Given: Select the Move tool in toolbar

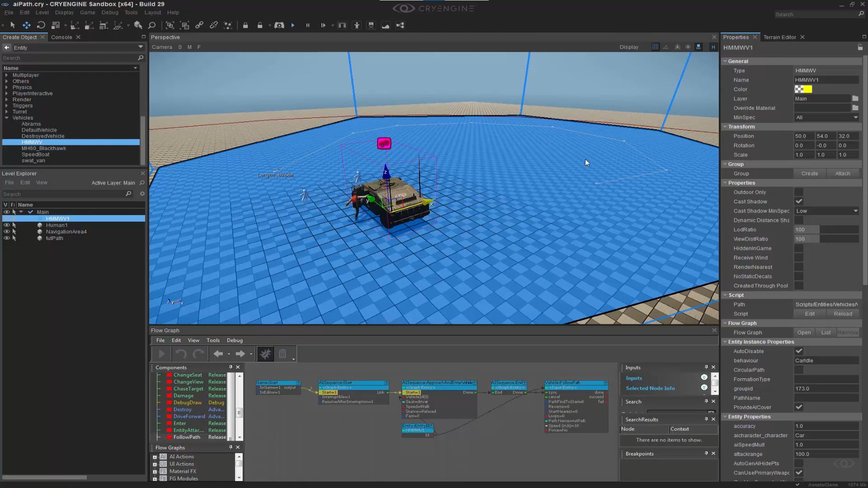Looking at the screenshot, I should (x=27, y=25).
